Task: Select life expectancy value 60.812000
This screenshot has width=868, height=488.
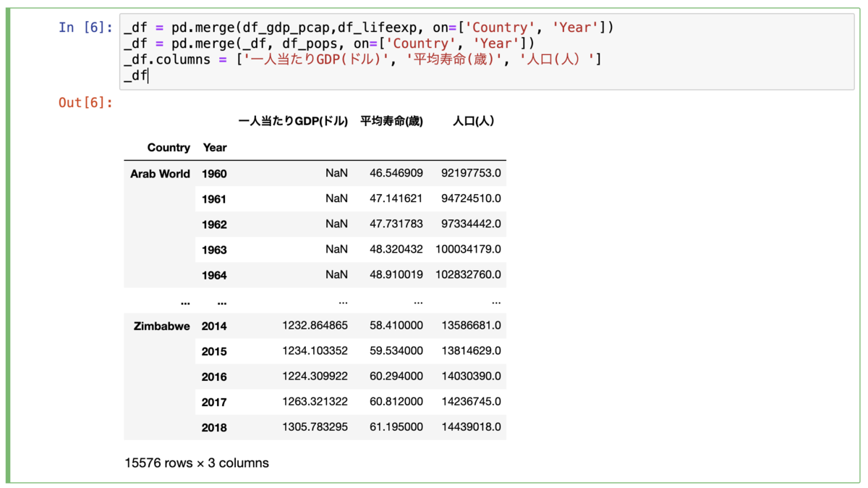Action: tap(396, 401)
